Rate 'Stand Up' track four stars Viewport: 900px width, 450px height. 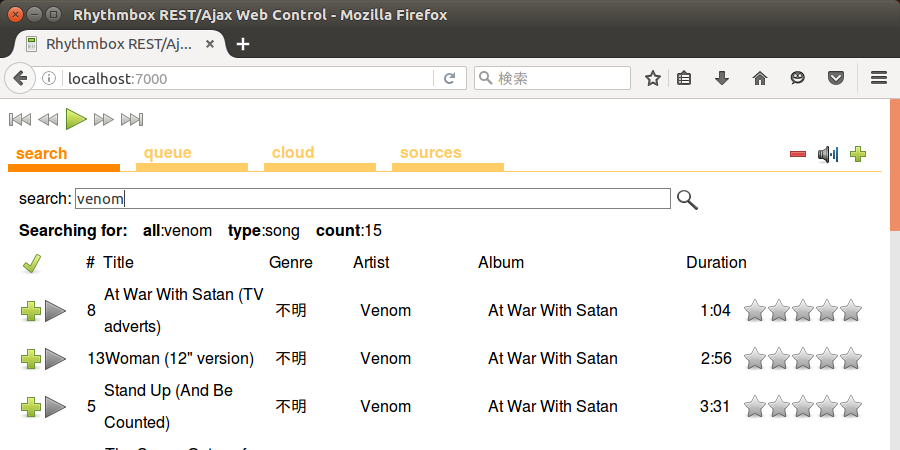[827, 407]
